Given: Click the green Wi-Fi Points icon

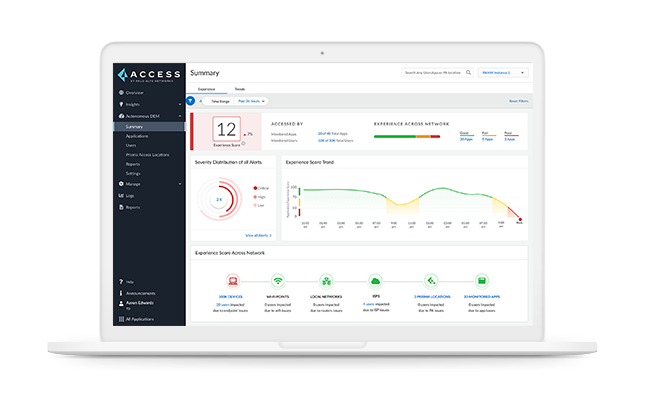Looking at the screenshot, I should pyautogui.click(x=278, y=281).
